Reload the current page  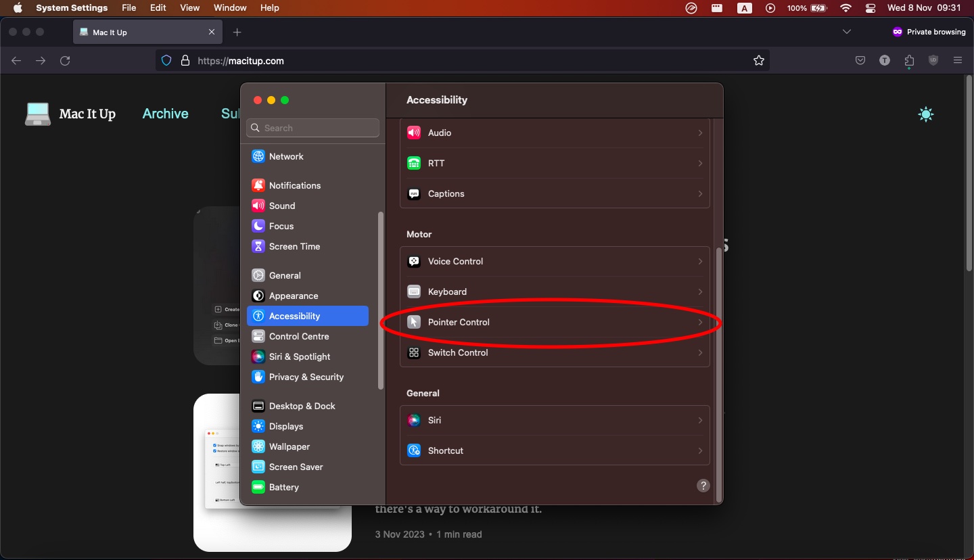point(65,61)
